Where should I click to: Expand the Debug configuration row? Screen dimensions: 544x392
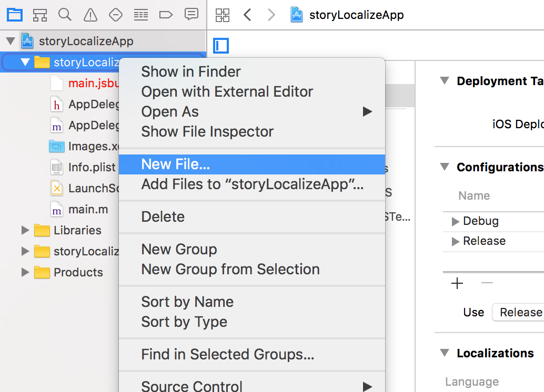click(456, 221)
